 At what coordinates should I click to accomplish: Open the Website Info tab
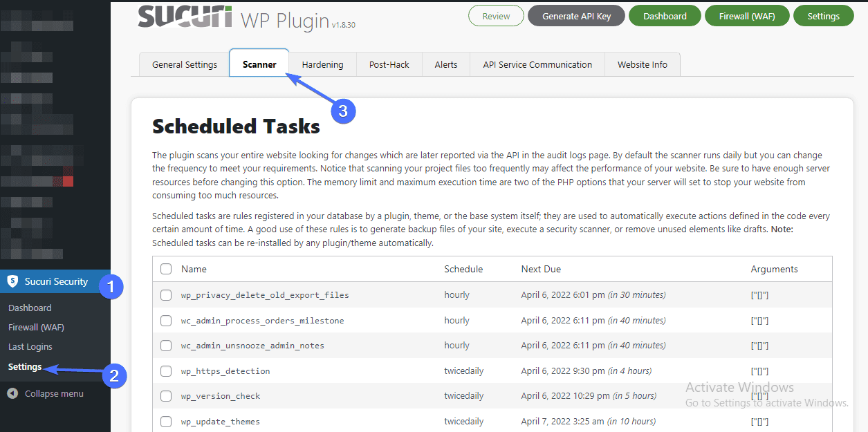(643, 64)
